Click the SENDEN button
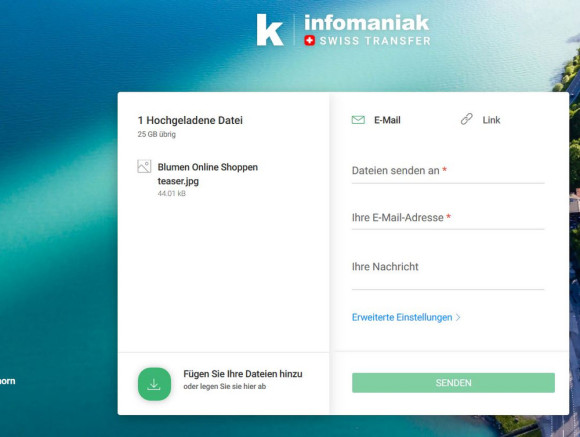The height and width of the screenshot is (437, 580). (453, 383)
